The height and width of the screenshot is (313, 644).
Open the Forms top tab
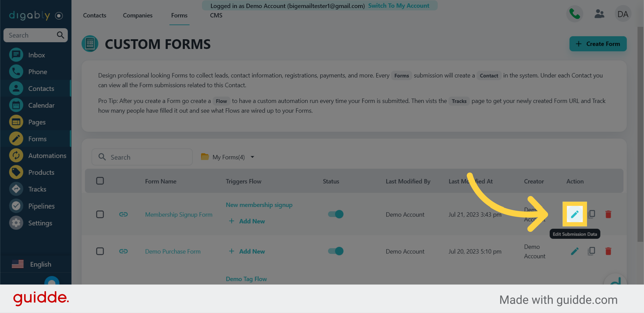(179, 15)
